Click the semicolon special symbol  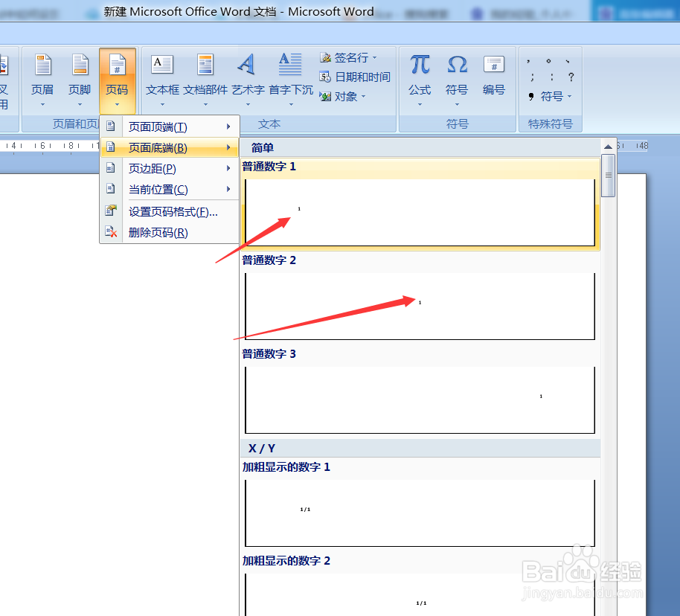pos(532,77)
